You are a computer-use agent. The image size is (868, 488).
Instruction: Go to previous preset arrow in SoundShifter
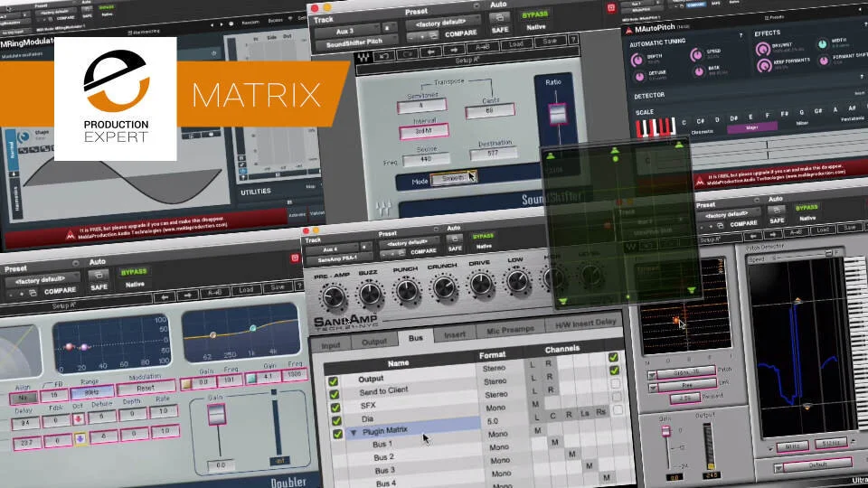tap(431, 52)
